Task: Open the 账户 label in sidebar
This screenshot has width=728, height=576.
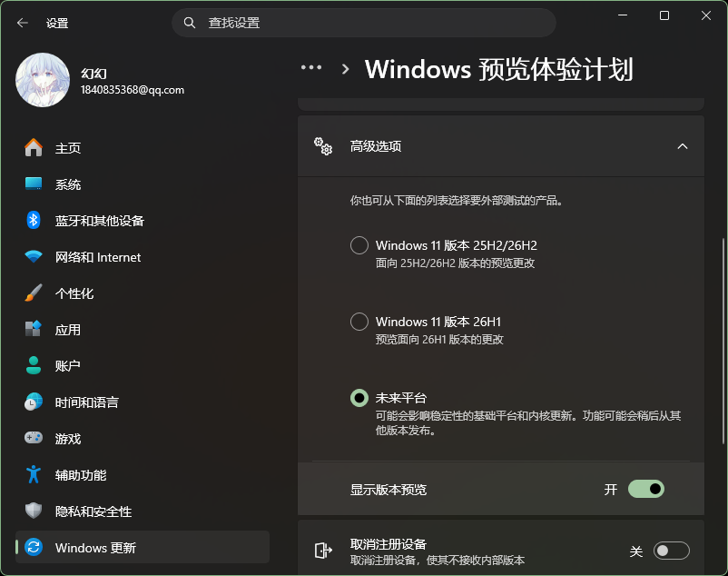Action: [x=68, y=365]
